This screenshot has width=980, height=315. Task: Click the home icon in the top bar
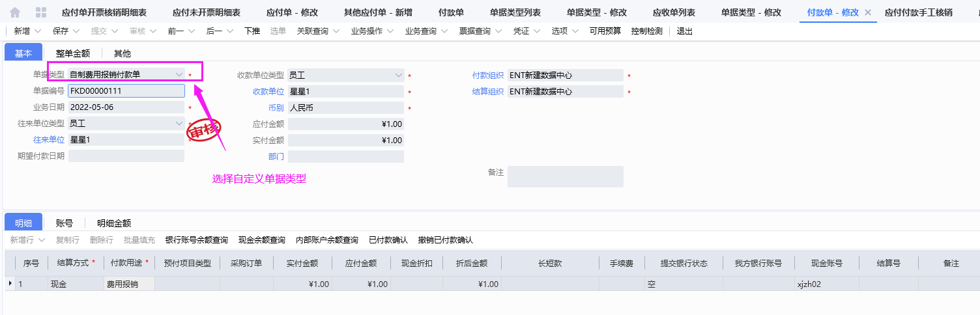14,12
